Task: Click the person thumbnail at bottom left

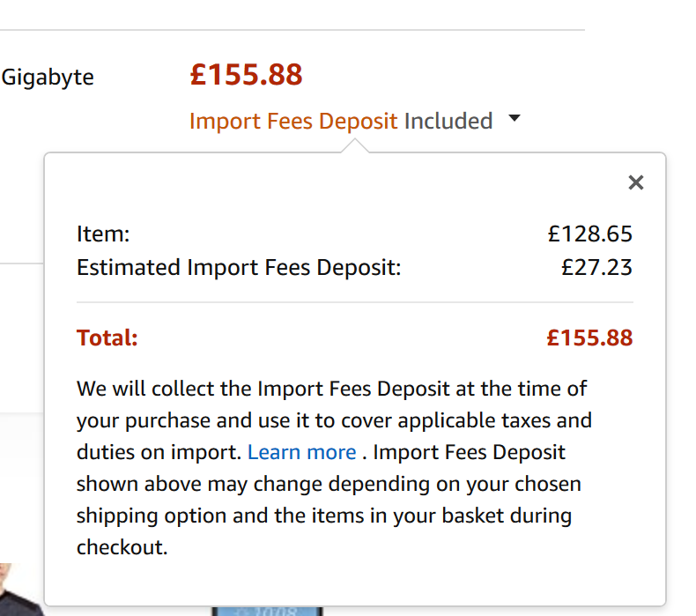Action: 18,595
